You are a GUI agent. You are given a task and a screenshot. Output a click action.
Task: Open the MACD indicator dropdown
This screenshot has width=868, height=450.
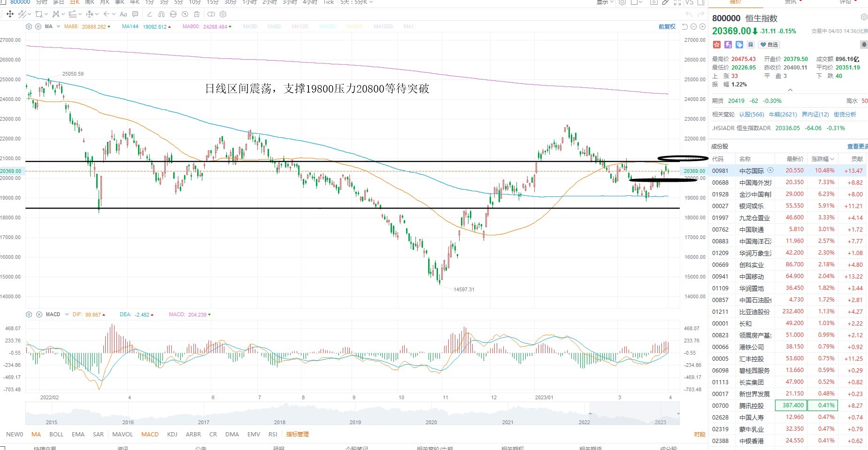67,314
